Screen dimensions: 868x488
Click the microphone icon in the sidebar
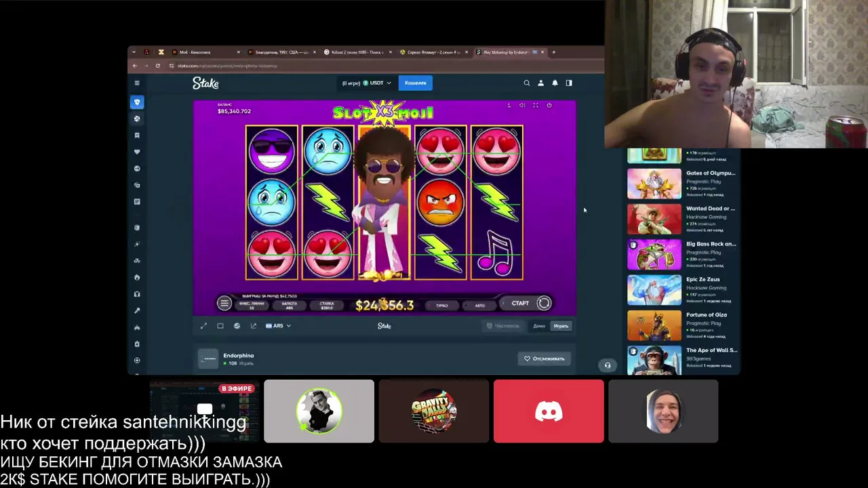[137, 310]
